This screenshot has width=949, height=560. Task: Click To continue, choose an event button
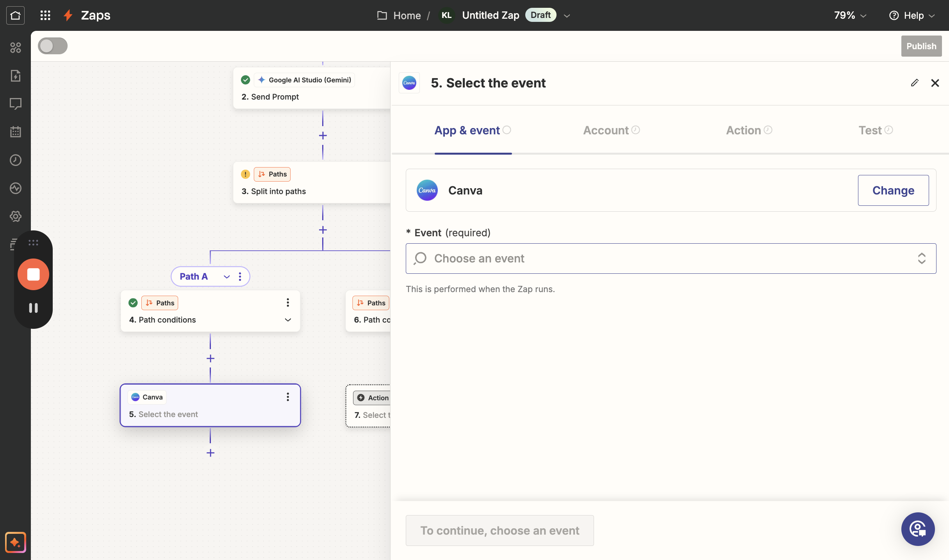point(499,530)
